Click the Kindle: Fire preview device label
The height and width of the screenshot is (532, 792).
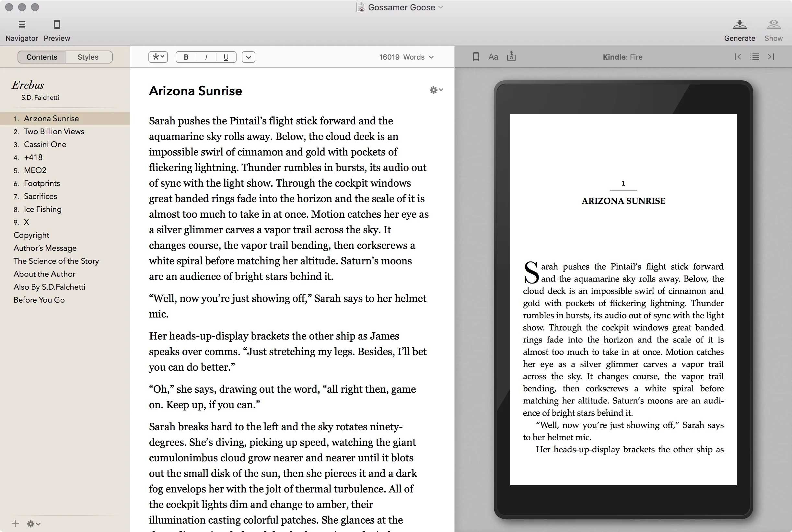[622, 57]
